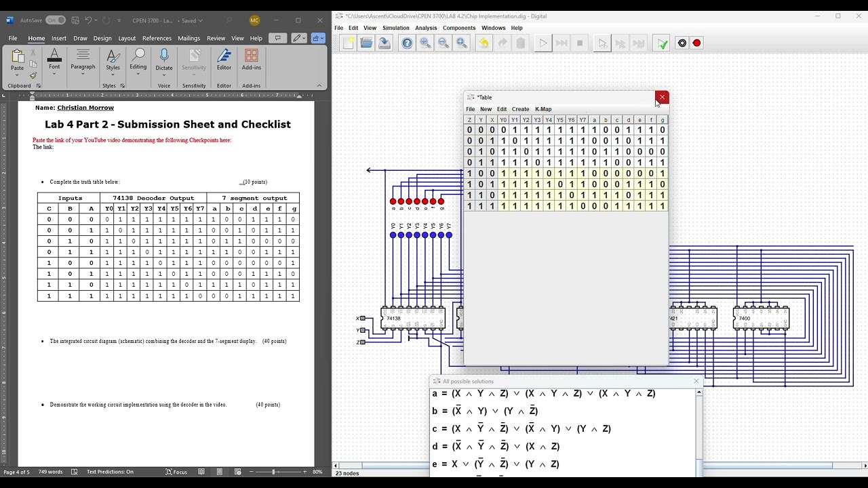Open the File tab in Word
The height and width of the screenshot is (488, 868).
tap(13, 39)
